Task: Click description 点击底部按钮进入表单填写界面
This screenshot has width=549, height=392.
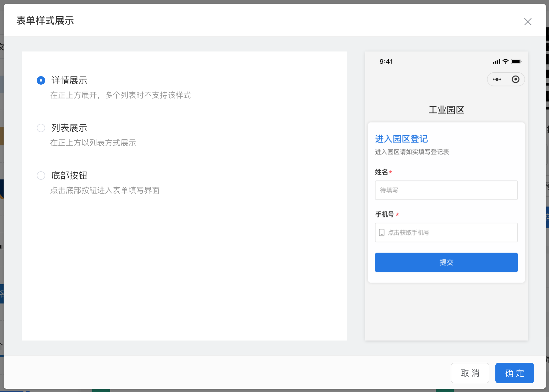Action: pos(105,190)
